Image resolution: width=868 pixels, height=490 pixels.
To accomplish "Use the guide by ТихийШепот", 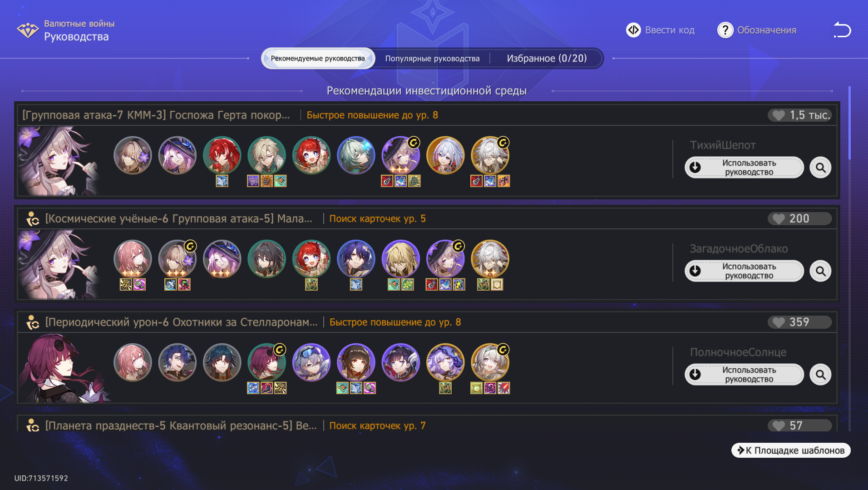I will pyautogui.click(x=744, y=168).
